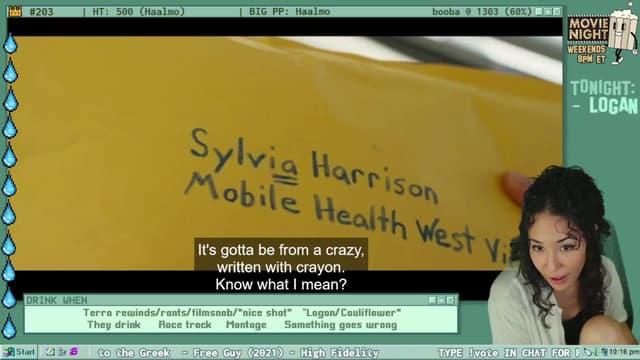
Task: Click the "LOGAN" movie title text
Action: (x=613, y=105)
